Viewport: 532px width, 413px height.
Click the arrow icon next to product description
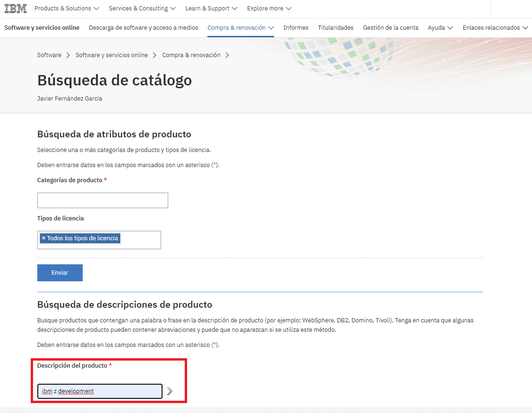(170, 391)
